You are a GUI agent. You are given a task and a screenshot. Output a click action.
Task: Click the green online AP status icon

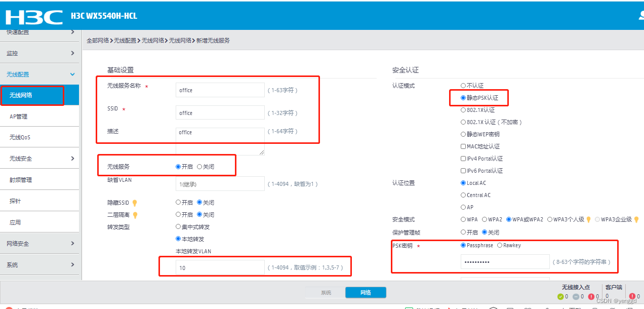tap(560, 296)
